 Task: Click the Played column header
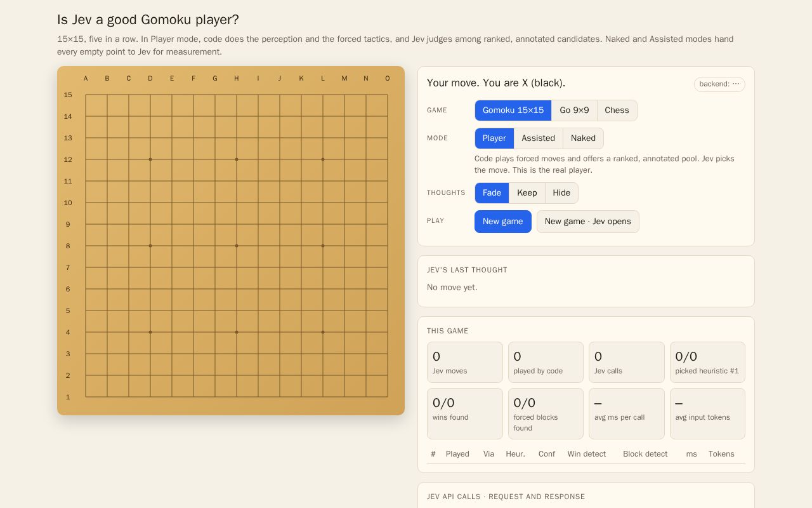tap(457, 454)
